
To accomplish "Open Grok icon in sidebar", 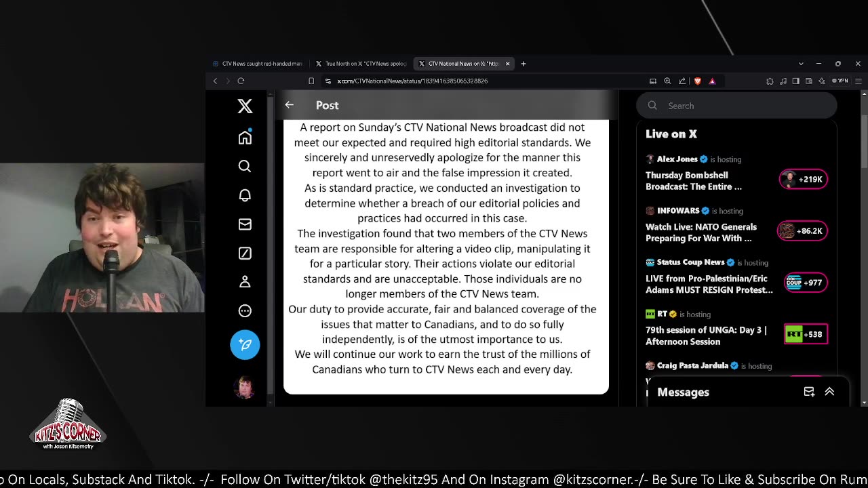I will coord(245,253).
